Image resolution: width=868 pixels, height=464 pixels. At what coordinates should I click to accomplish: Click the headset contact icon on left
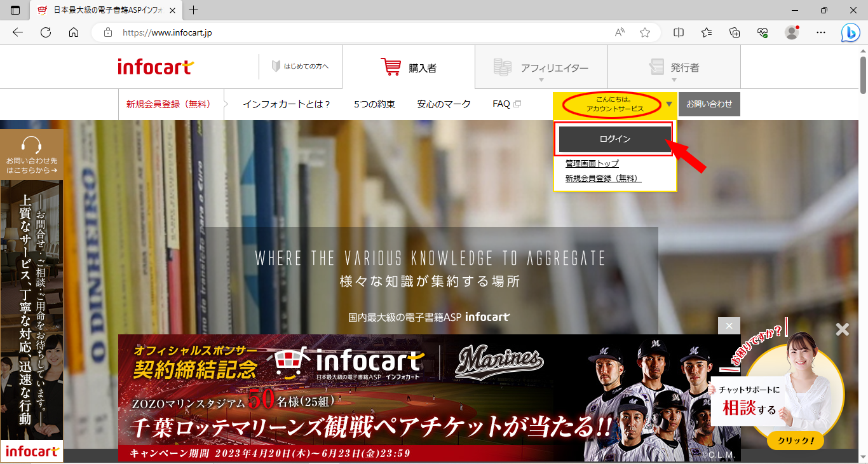pos(31,145)
